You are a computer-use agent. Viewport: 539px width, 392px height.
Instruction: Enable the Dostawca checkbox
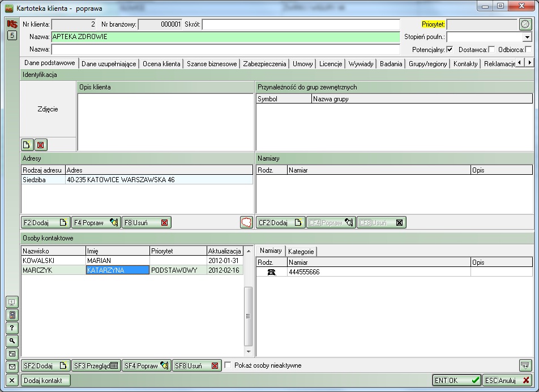point(491,50)
